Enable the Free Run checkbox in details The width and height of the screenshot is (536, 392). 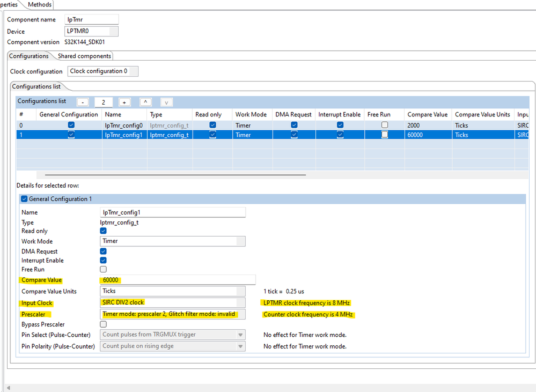[x=103, y=269]
